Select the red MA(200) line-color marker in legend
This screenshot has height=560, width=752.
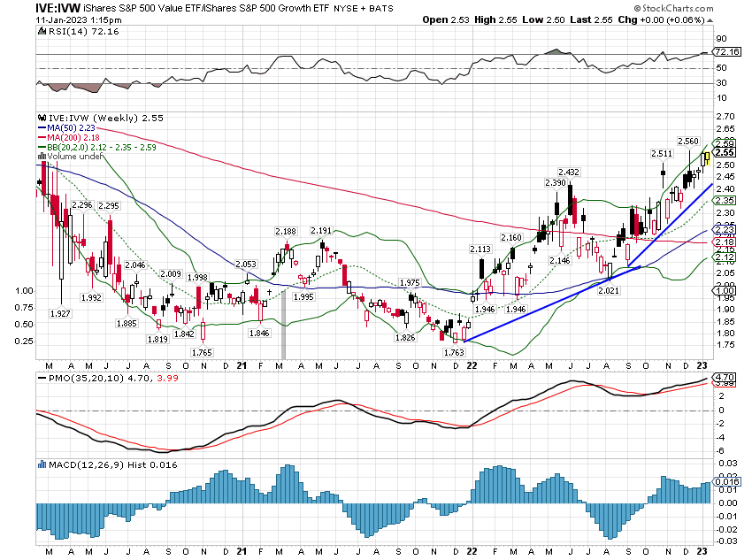point(42,138)
